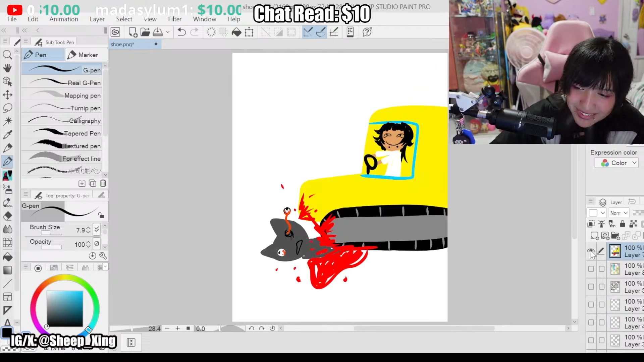Select the Fill bucket tool

7,257
